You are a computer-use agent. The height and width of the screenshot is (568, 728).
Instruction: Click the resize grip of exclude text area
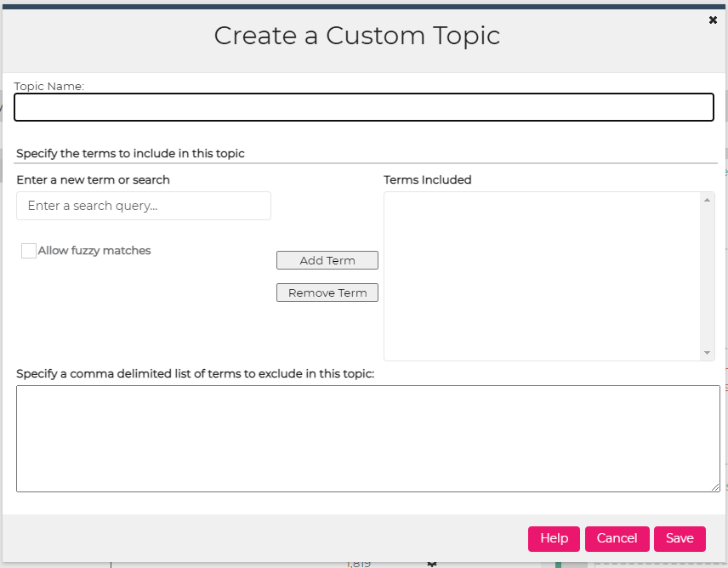point(715,487)
